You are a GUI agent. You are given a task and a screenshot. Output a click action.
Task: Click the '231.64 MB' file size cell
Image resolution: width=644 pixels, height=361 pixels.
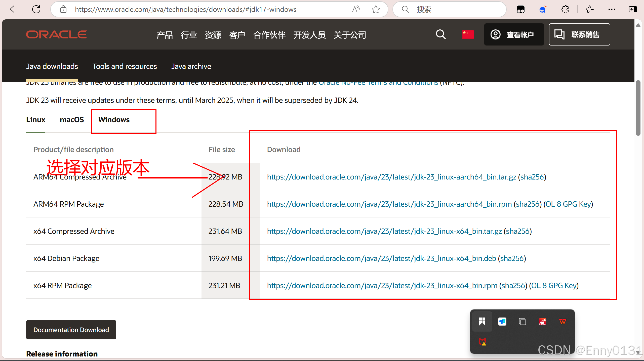pos(225,231)
